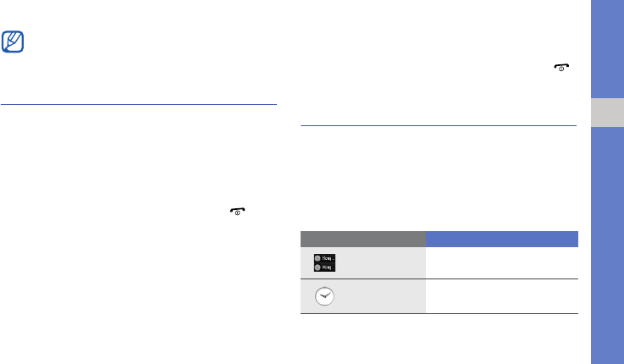Click the bottom border line of the table
624x364 pixels.
pyautogui.click(x=439, y=315)
